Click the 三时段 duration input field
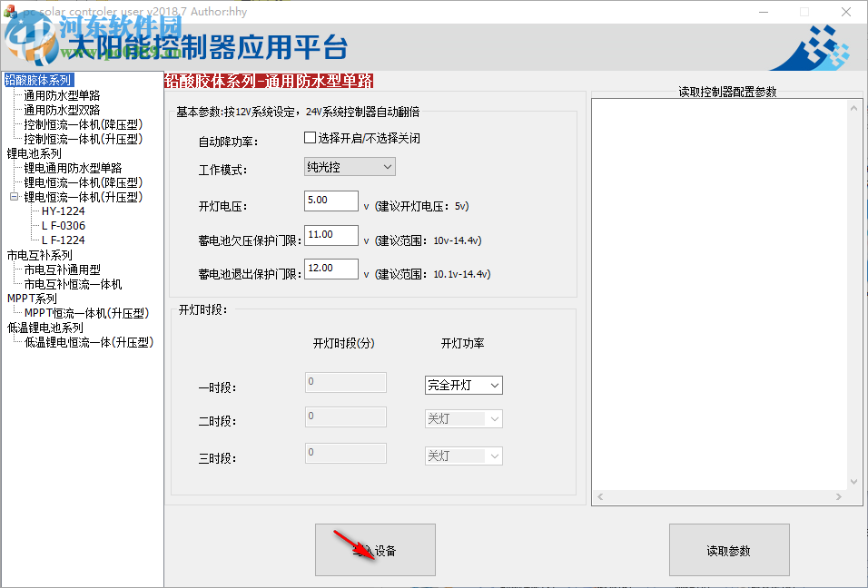 pos(345,453)
